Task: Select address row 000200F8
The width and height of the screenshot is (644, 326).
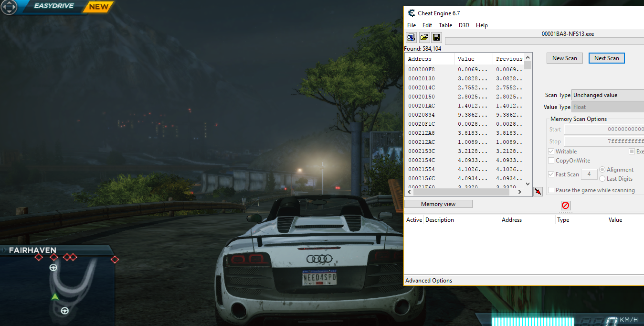Action: (464, 69)
